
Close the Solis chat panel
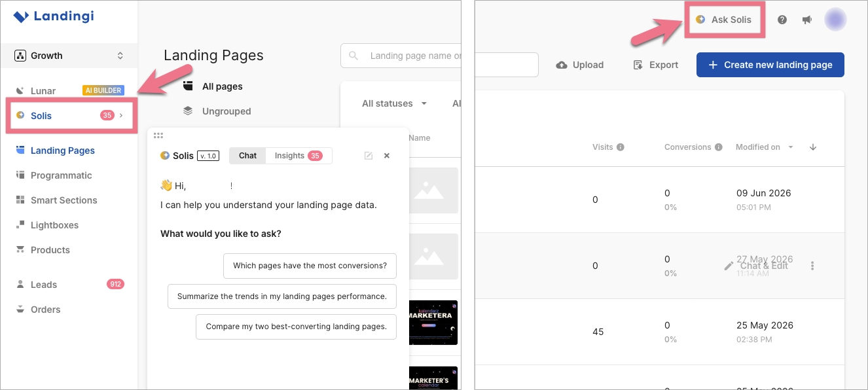click(387, 156)
